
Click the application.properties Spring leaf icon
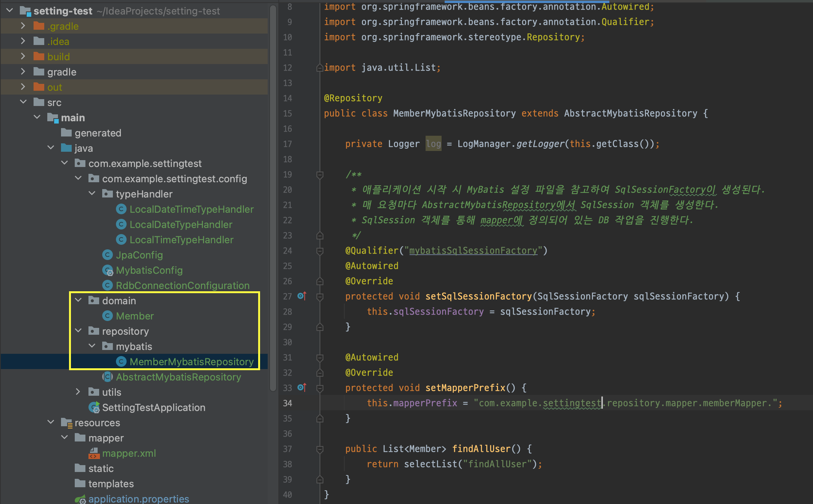[x=80, y=499]
